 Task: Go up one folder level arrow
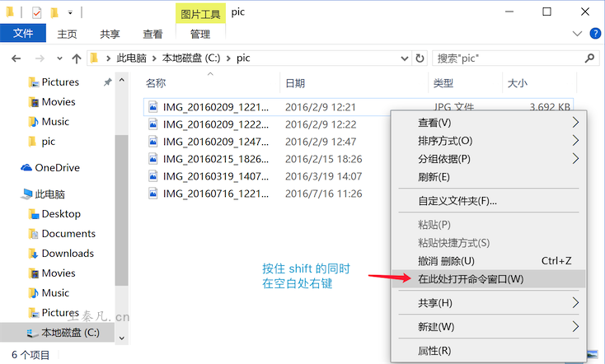77,58
